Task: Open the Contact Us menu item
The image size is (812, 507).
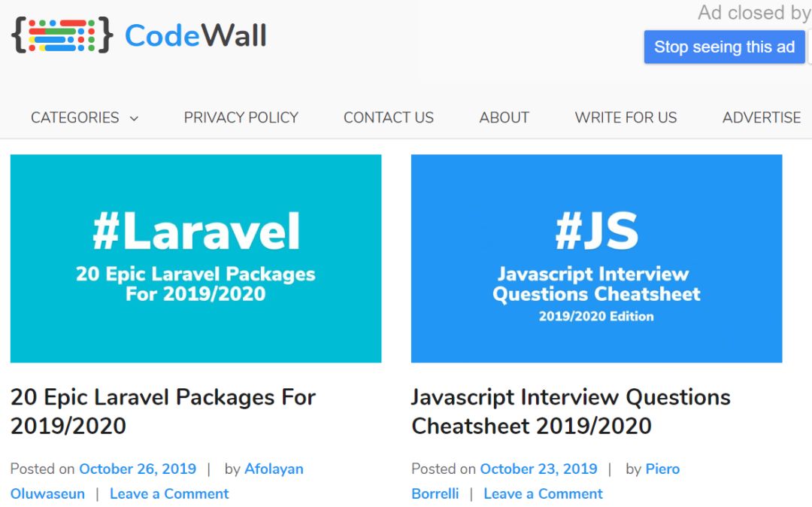Action: click(388, 117)
